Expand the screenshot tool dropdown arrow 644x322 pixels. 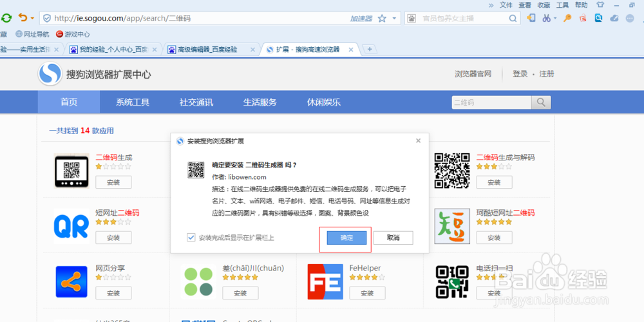click(x=555, y=19)
